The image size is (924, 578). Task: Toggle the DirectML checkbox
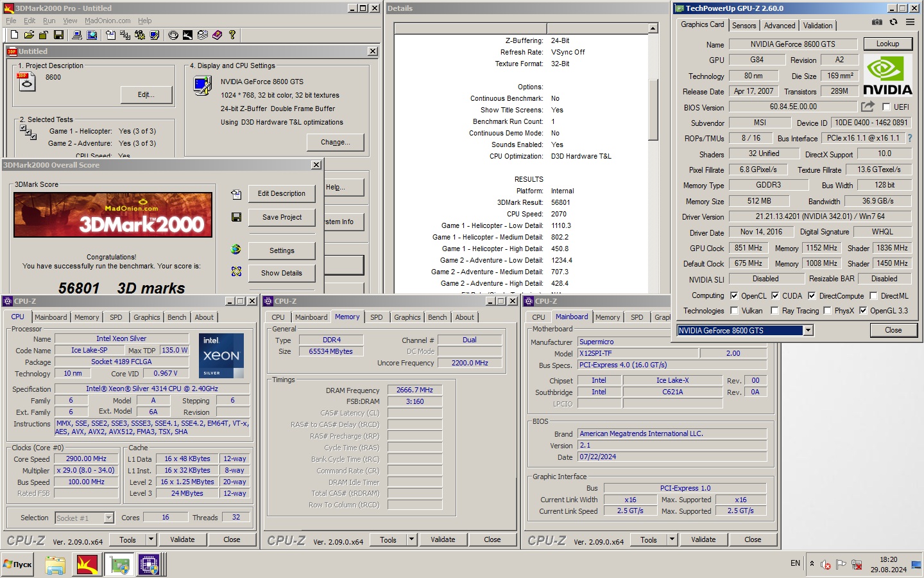tap(873, 296)
